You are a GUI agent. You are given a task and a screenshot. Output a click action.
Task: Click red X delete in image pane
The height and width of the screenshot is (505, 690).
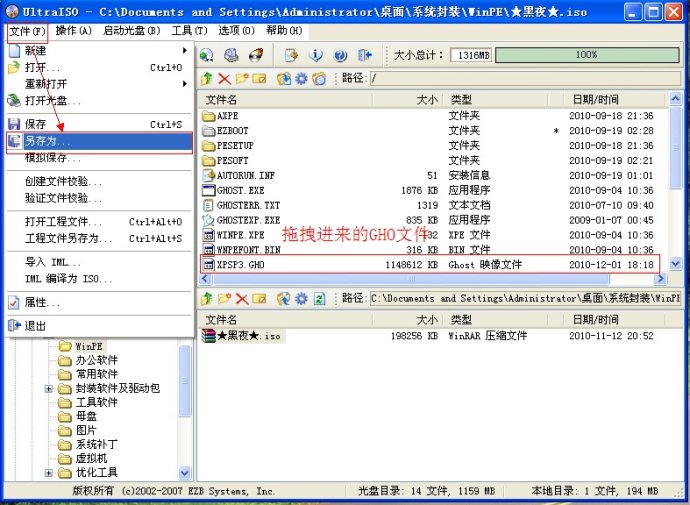coord(224,79)
